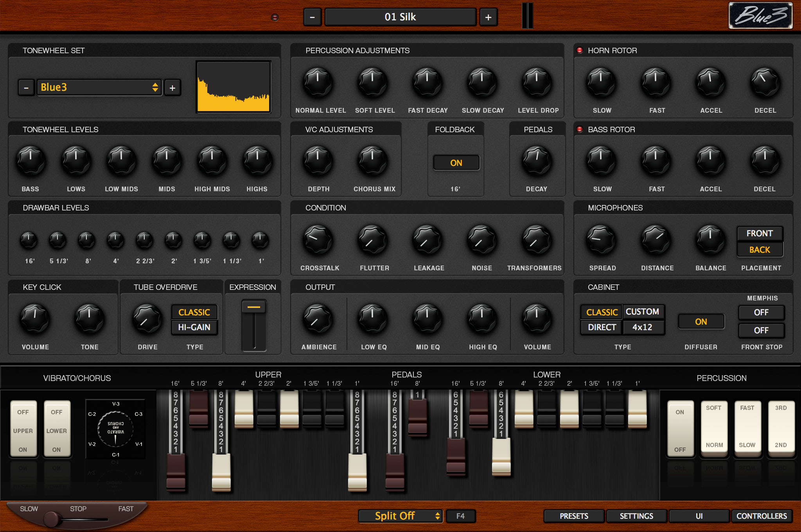Click the tonewheel spectrum display
The width and height of the screenshot is (801, 532).
(x=233, y=87)
